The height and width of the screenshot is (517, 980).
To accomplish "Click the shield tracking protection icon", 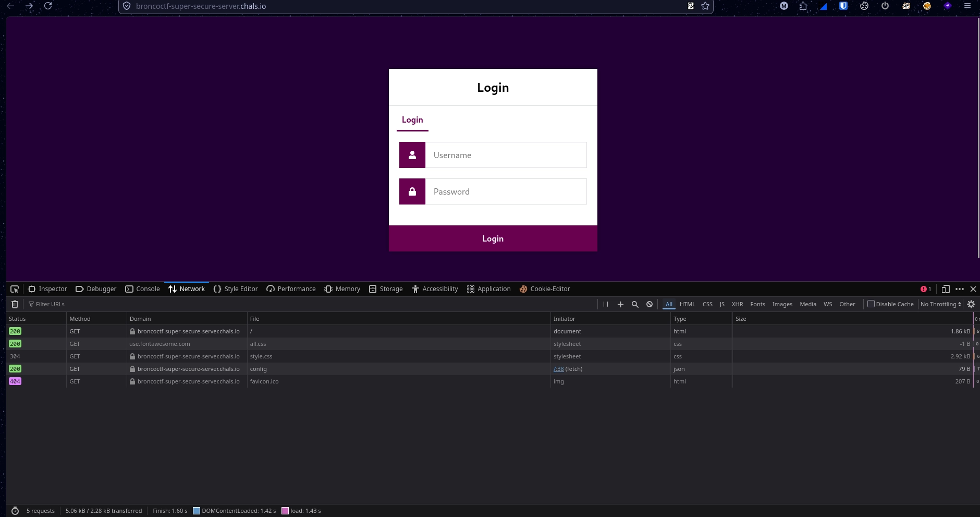I will [x=127, y=6].
